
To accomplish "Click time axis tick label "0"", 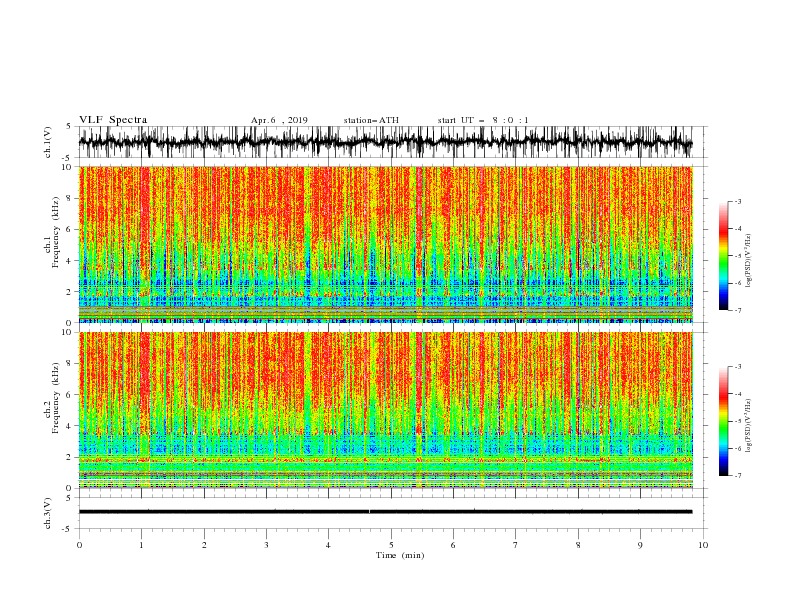I will pyautogui.click(x=79, y=545).
